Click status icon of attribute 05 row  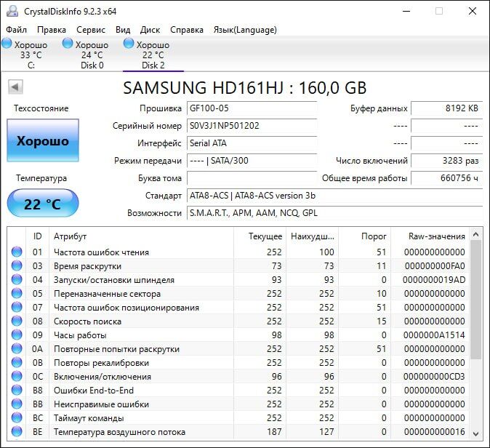pos(17,294)
